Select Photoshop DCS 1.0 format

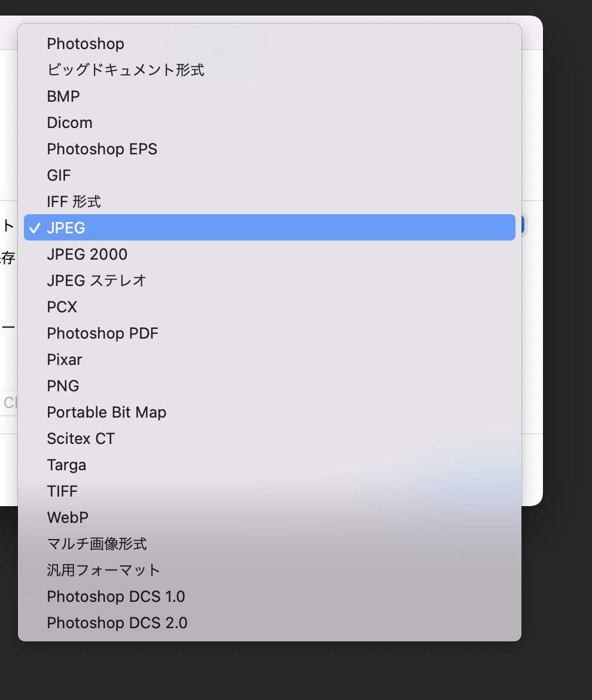click(x=270, y=597)
